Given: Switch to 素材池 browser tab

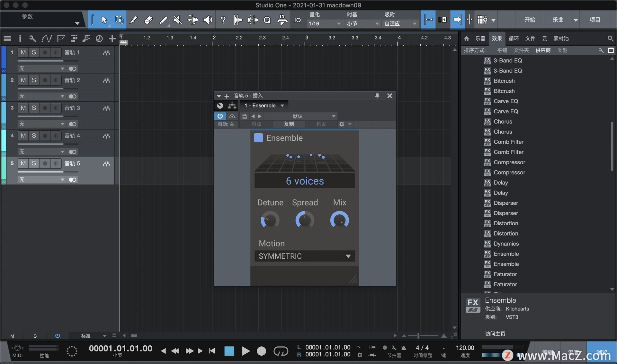Looking at the screenshot, I should click(561, 39).
